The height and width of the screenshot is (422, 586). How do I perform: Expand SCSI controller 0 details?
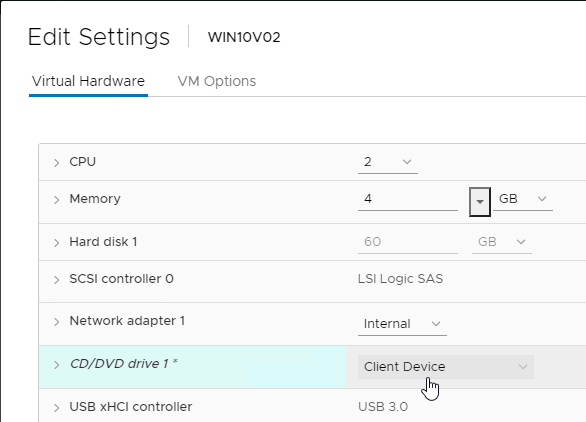coord(56,280)
